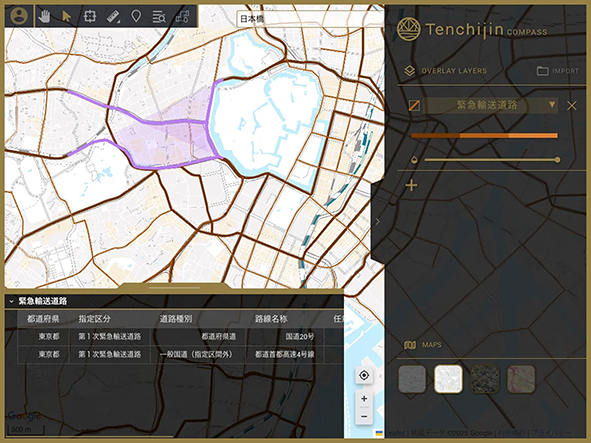Image resolution: width=591 pixels, height=443 pixels.
Task: Open the 緊急輸送道路 layer dropdown
Action: [x=552, y=104]
